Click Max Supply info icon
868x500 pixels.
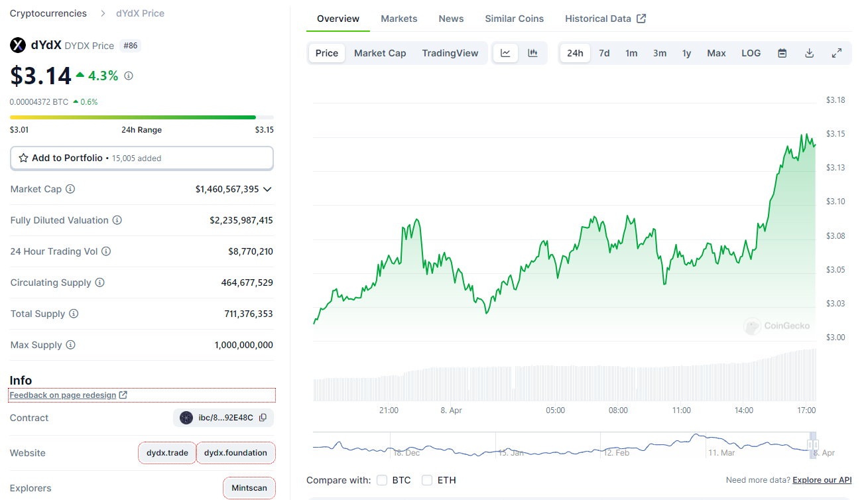click(71, 345)
